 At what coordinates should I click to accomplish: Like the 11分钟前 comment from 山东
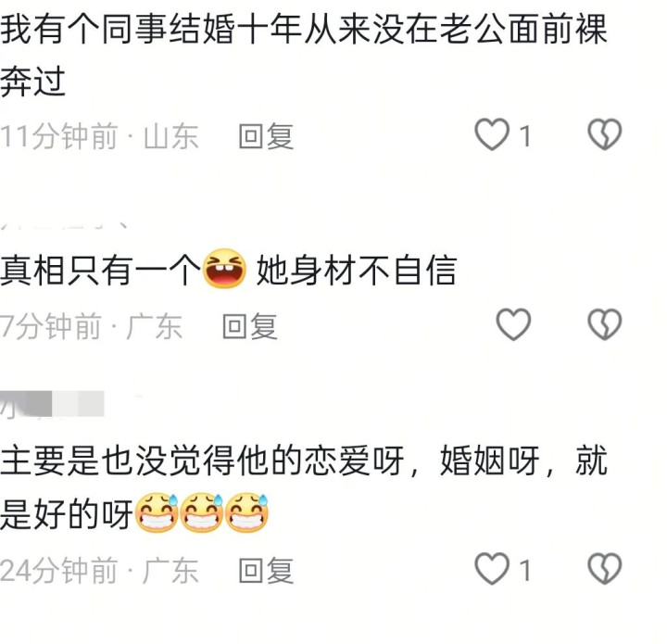point(492,134)
